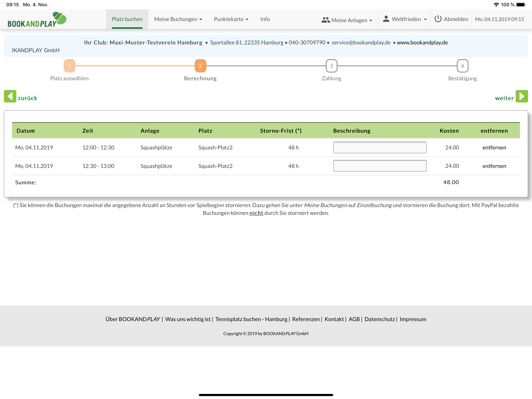532x399 pixels.
Task: Expand the Weltfrieden user dropdown arrow
Action: (x=425, y=19)
